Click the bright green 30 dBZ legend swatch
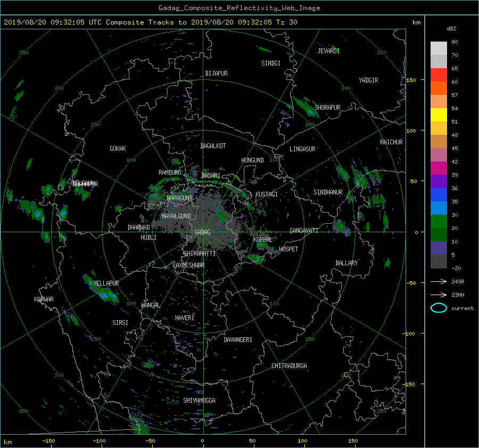 439,221
